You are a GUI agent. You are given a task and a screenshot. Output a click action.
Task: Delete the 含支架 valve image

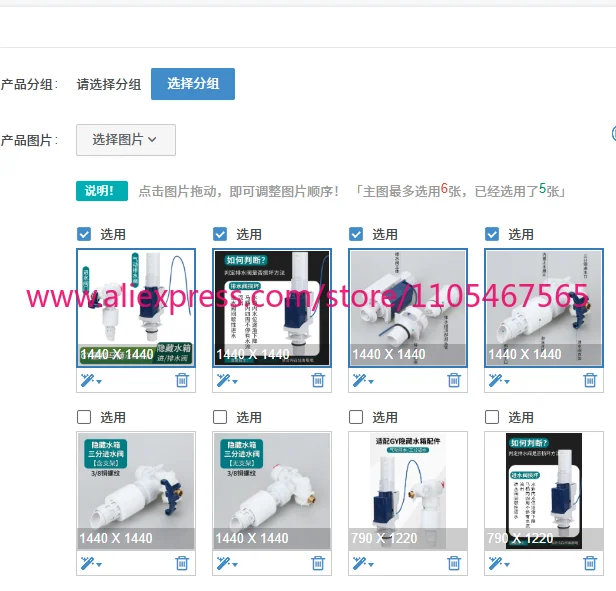click(182, 563)
